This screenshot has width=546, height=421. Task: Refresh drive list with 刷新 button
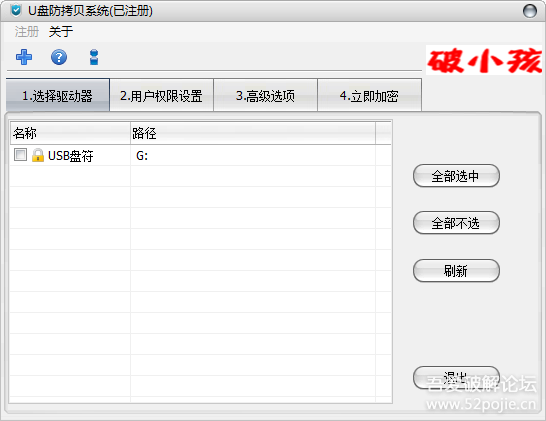point(456,271)
